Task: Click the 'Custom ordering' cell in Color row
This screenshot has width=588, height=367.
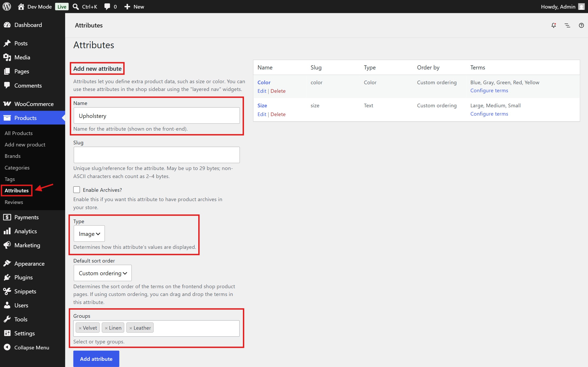Action: (437, 82)
